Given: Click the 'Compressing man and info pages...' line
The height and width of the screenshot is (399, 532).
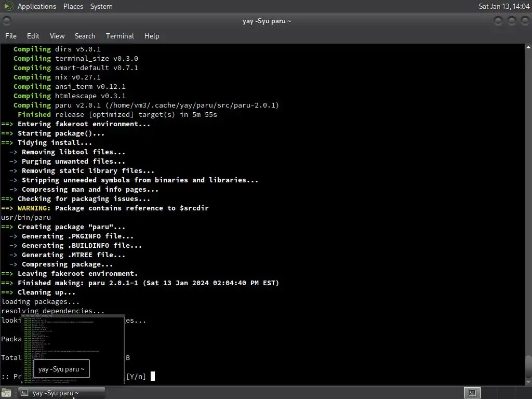Looking at the screenshot, I should [x=84, y=189].
